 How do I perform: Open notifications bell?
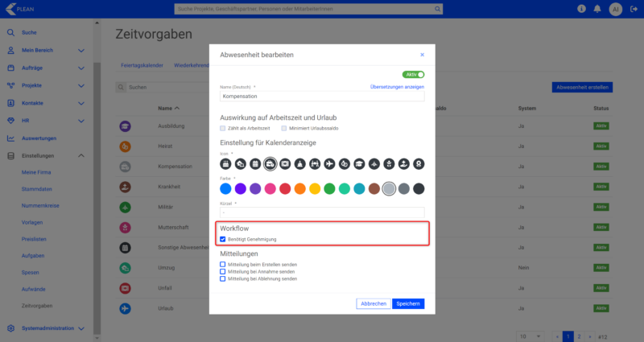click(597, 9)
